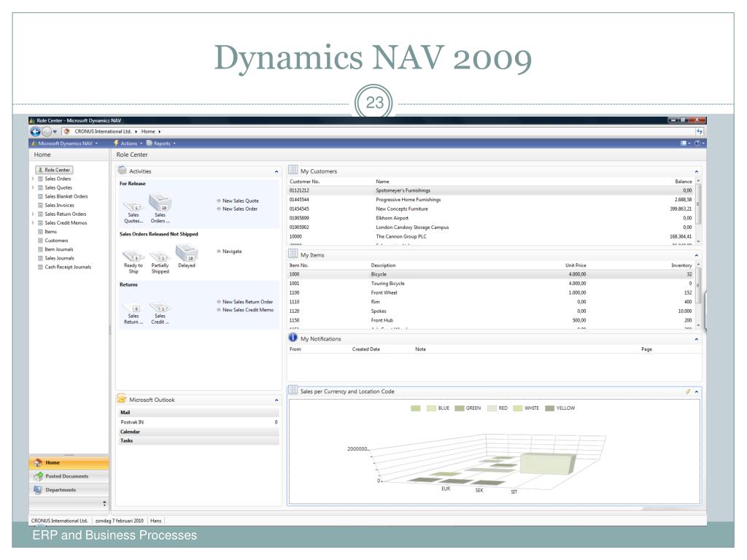Open the Partially Shipped cue stack

pos(160,262)
